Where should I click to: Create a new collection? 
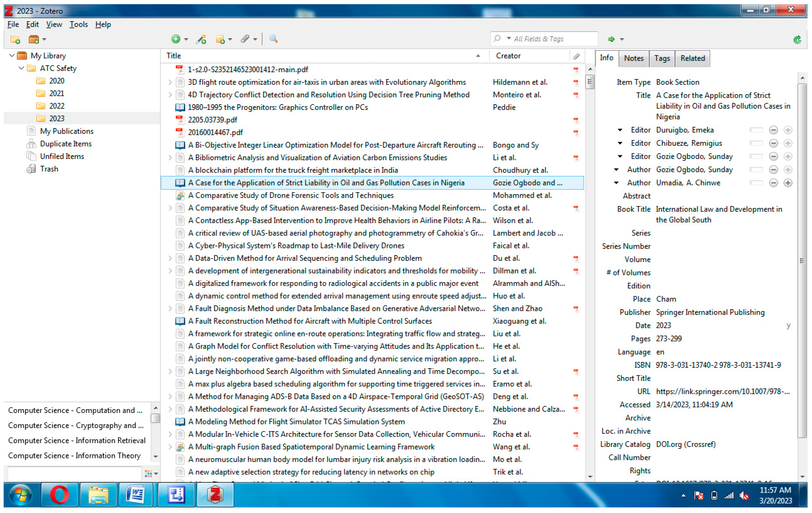(x=15, y=39)
